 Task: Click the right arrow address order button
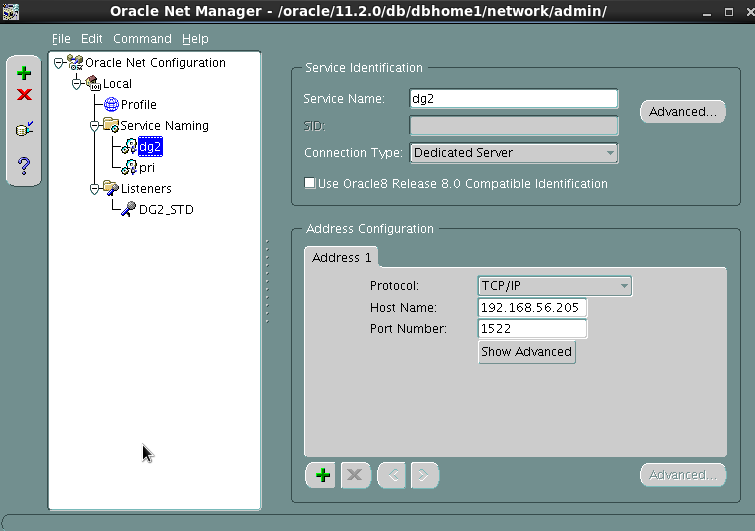(425, 475)
